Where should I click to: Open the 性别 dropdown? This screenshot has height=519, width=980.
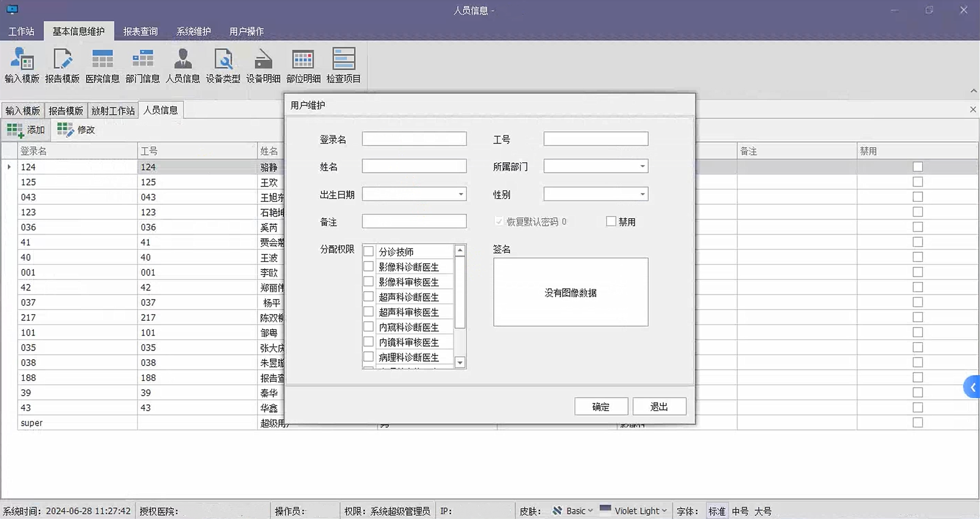click(642, 194)
